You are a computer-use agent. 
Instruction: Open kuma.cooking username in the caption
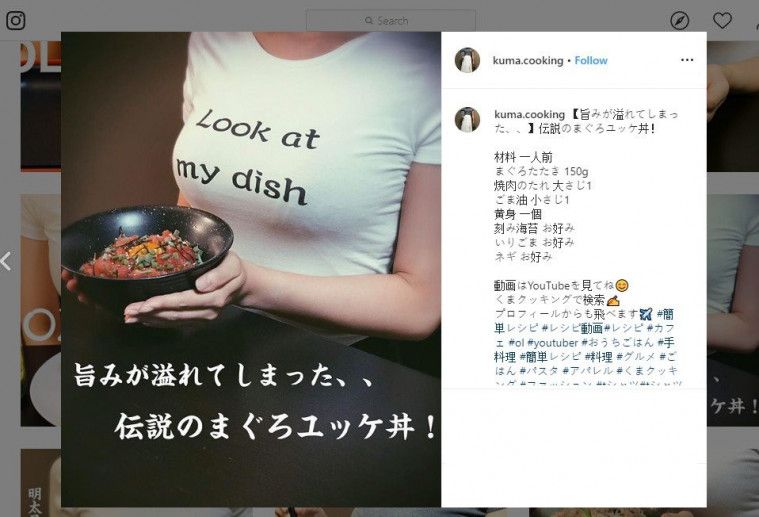point(529,115)
